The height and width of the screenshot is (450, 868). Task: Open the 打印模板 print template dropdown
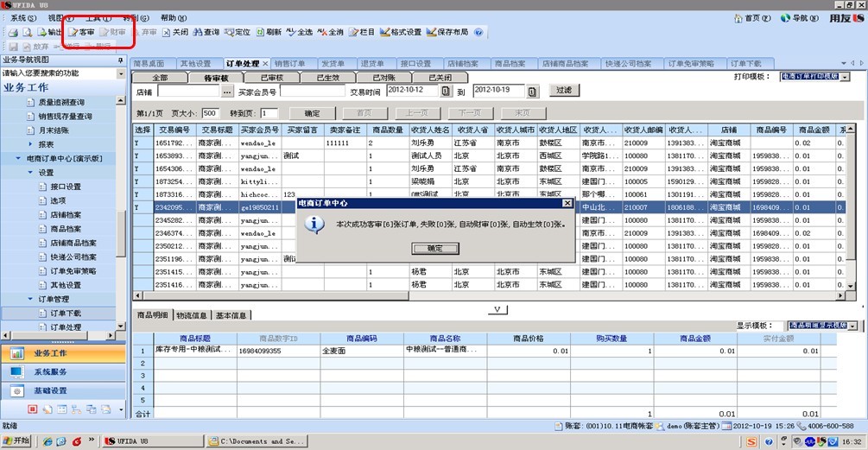coord(845,77)
